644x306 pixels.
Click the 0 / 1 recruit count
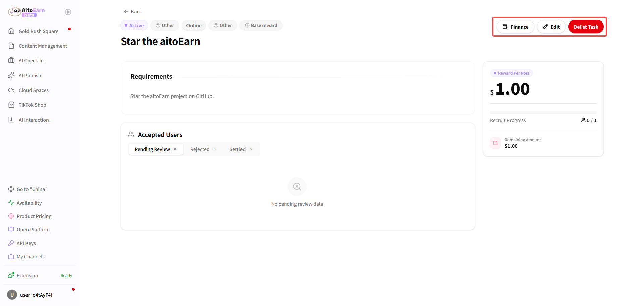[592, 120]
